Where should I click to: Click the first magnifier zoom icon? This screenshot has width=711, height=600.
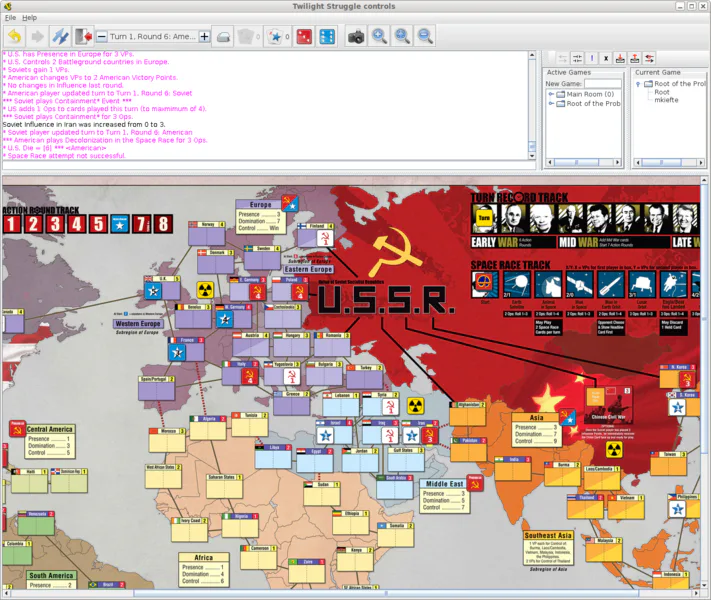point(380,36)
